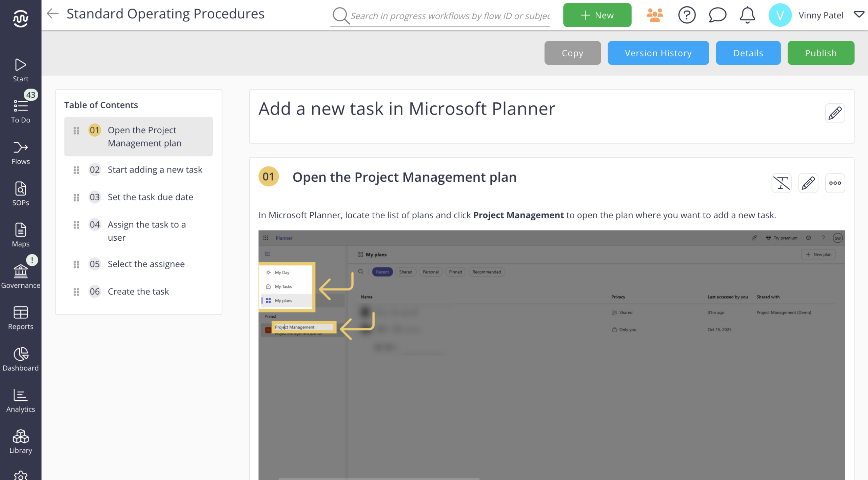The image size is (868, 480).
Task: Open the Details panel
Action: (748, 53)
